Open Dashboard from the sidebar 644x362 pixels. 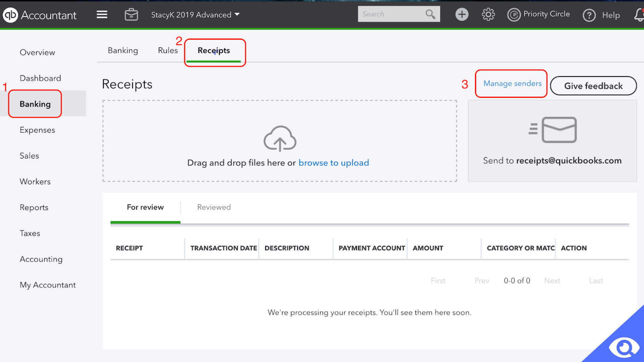pos(40,78)
